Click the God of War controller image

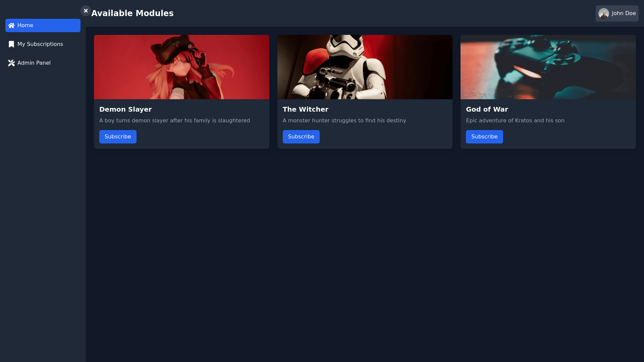pos(548,67)
